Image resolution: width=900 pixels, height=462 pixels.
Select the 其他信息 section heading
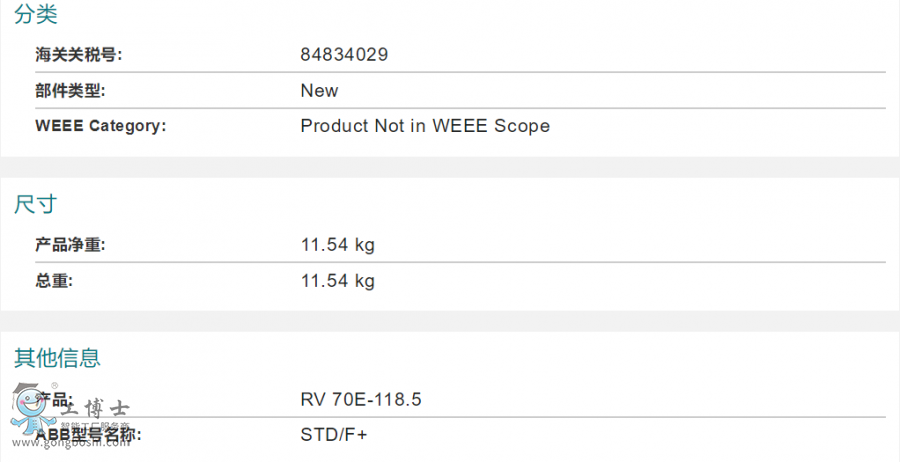pos(57,358)
